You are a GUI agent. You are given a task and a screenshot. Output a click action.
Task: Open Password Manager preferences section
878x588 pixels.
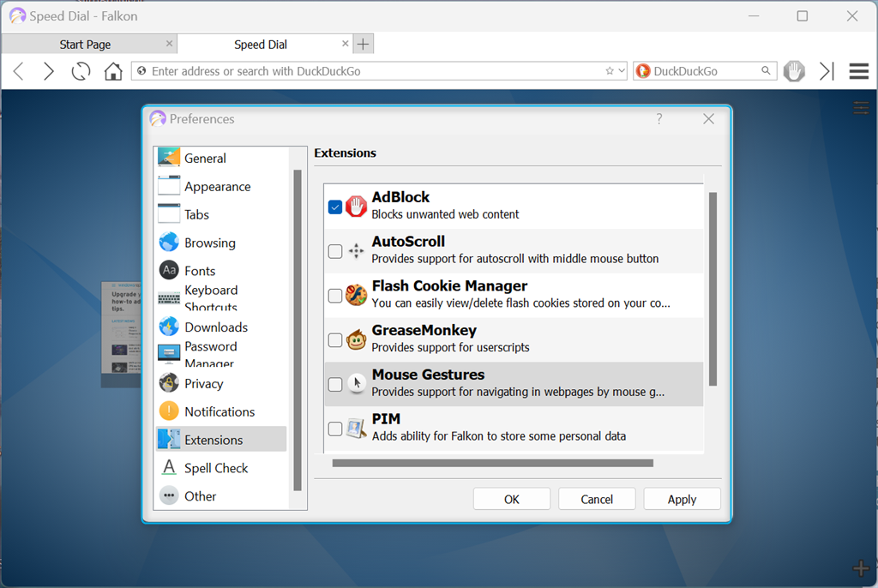pyautogui.click(x=221, y=355)
